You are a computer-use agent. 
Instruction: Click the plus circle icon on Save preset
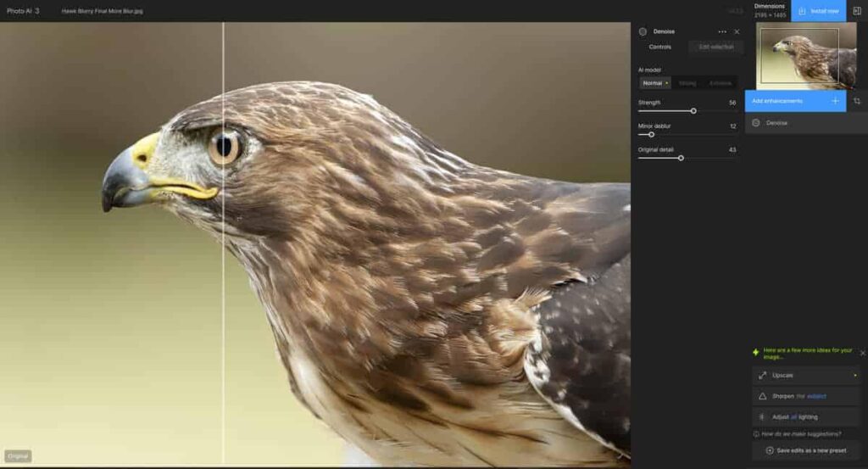point(770,450)
